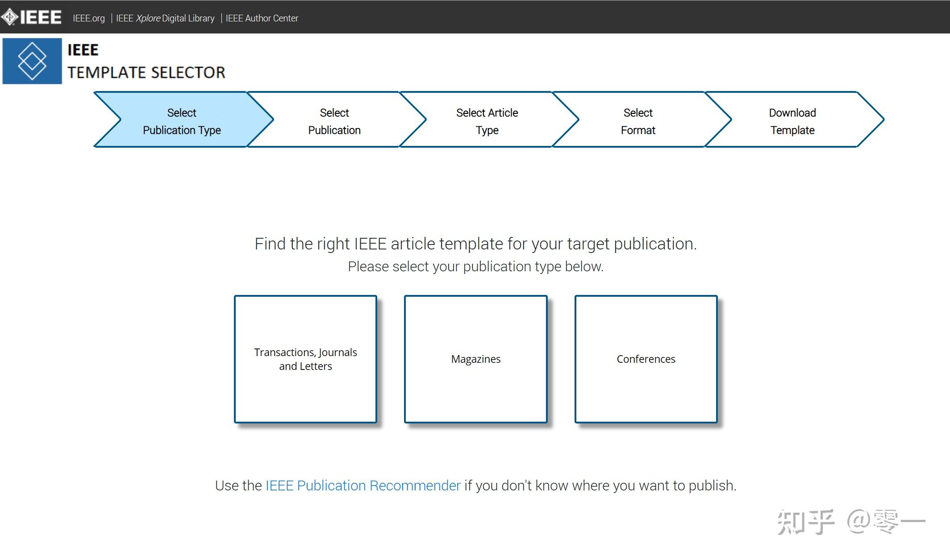
Task: Choose the Magazines publication type
Action: click(476, 359)
